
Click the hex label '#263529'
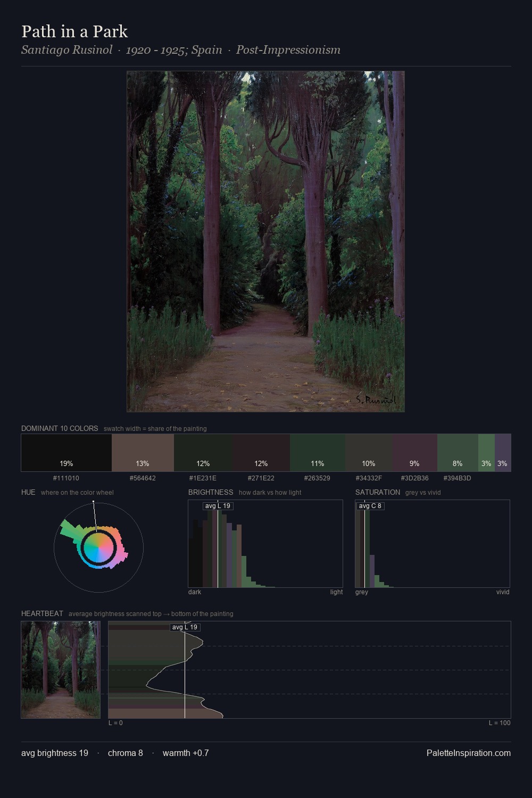[x=317, y=478]
